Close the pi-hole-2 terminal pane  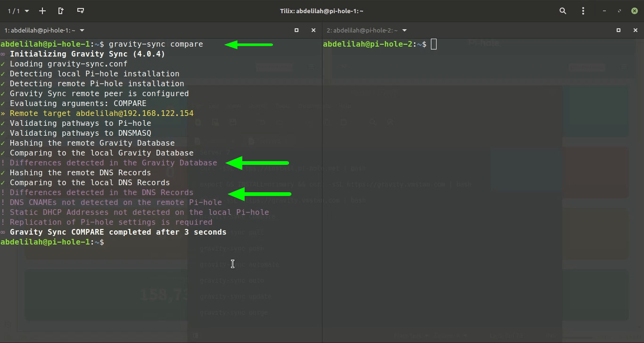tap(635, 30)
